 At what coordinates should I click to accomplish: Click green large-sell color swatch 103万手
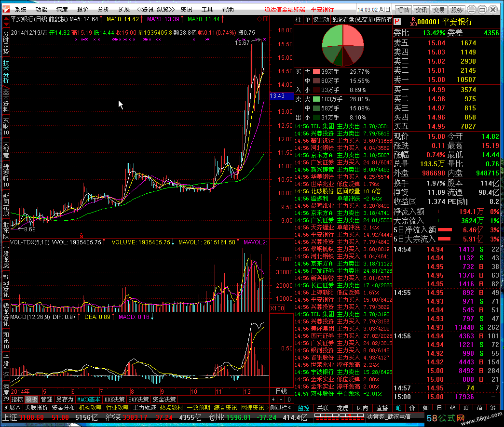[x=316, y=99]
